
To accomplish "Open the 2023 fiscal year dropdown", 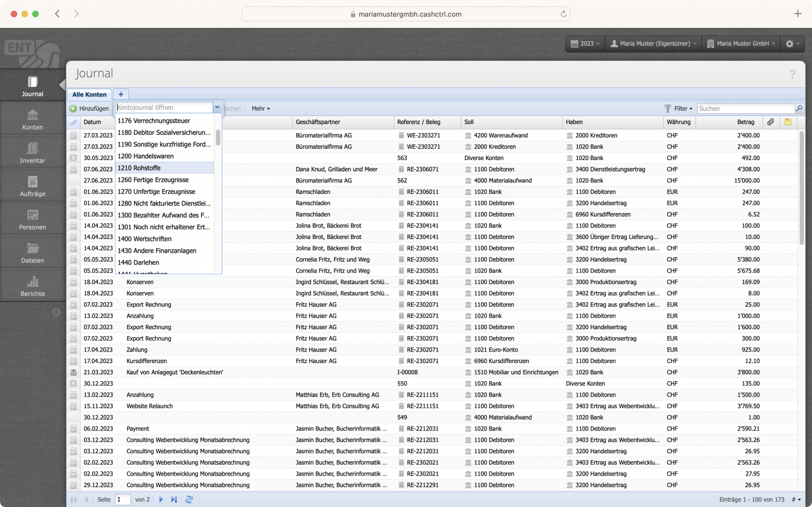I will tap(584, 43).
